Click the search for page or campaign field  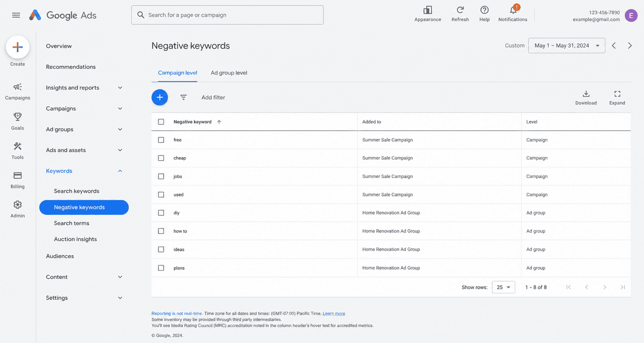pos(227,15)
